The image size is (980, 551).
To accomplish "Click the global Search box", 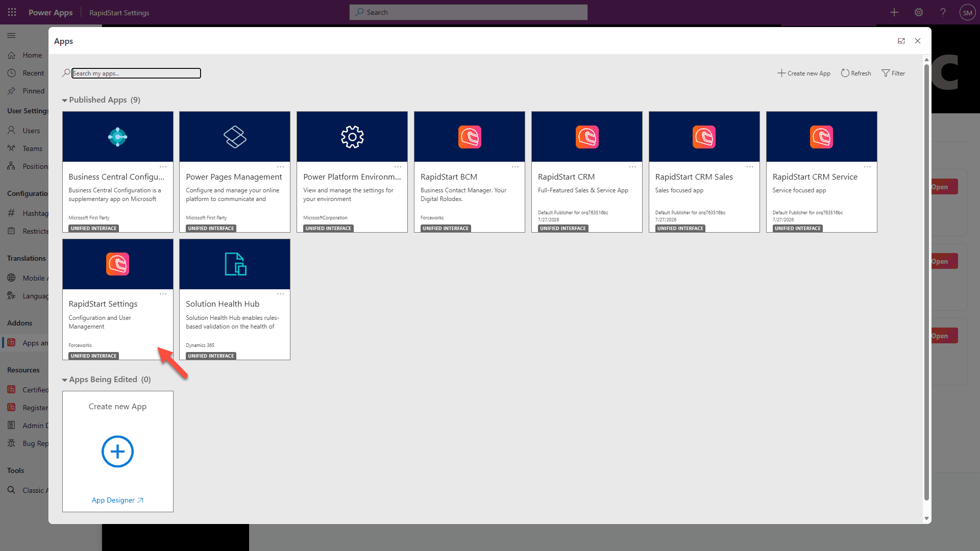I will (x=469, y=12).
